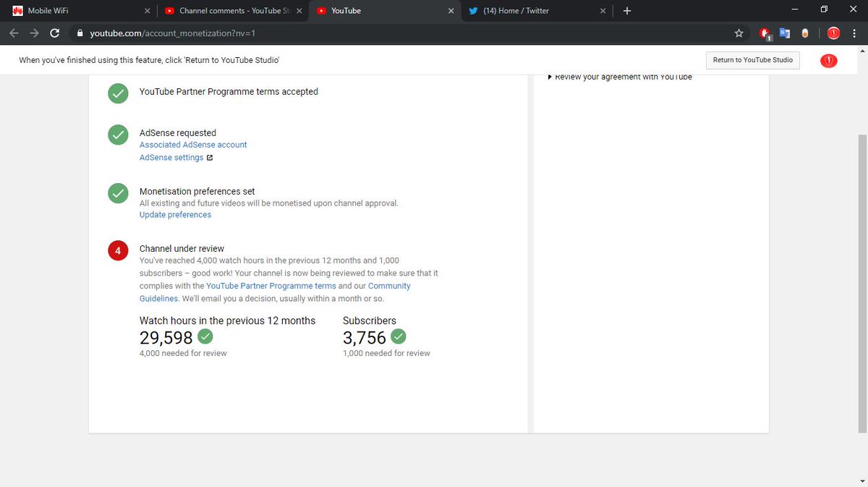This screenshot has width=868, height=487.
Task: Click the AdSense requested green check
Action: coord(118,135)
